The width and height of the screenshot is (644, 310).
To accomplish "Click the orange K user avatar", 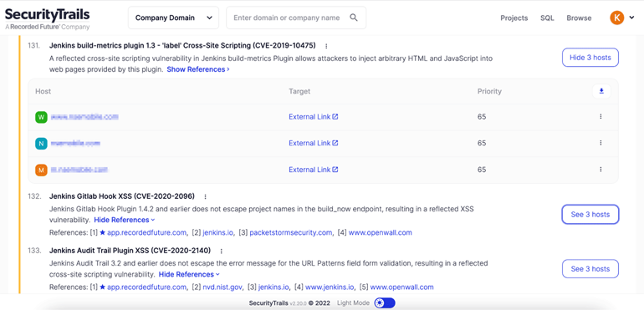I will [617, 18].
